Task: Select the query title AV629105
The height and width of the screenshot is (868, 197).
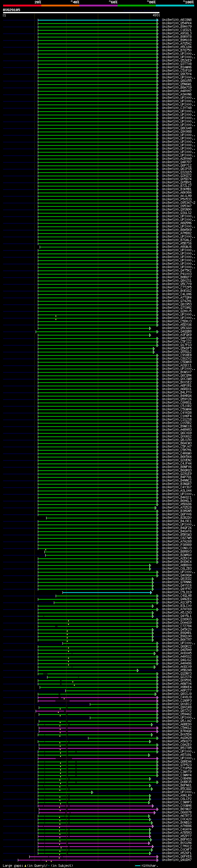Action: click(11, 10)
